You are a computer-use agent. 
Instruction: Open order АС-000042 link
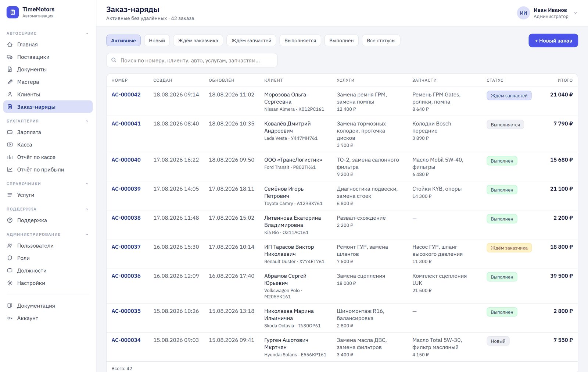click(126, 95)
